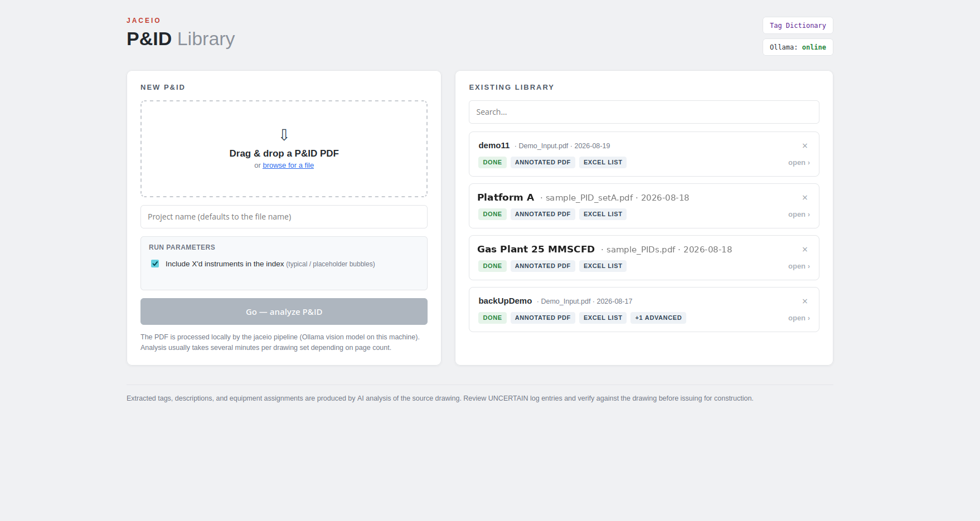Image resolution: width=980 pixels, height=521 pixels.
Task: Click the browse for a file link
Action: click(x=288, y=165)
